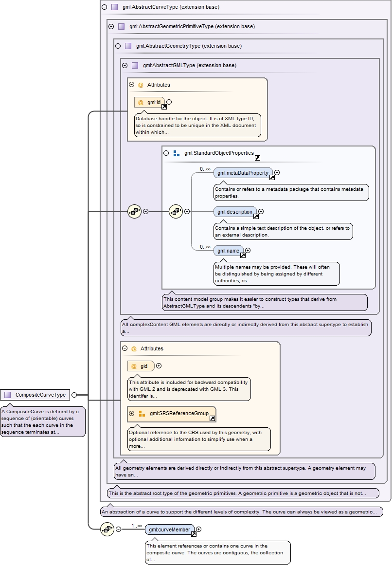
Task: Click 'This content model group' note
Action: coord(265,303)
